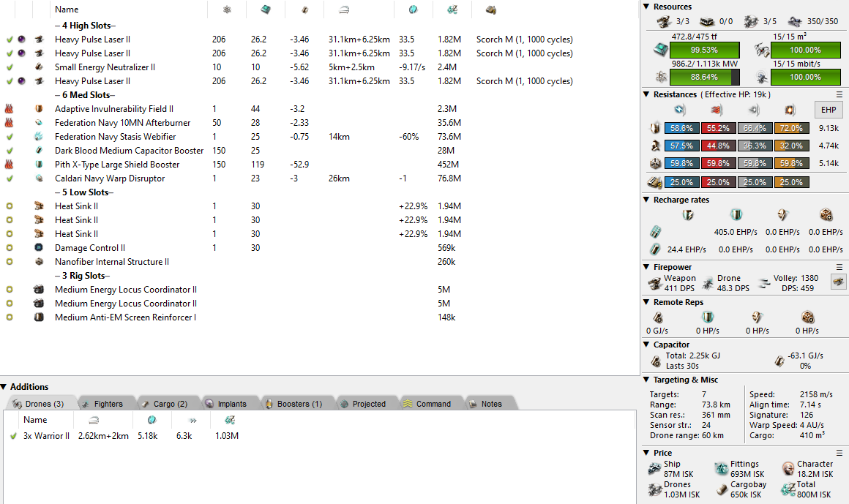
Task: Toggle the 3x Warrior II drone checkmark
Action: coord(13,436)
